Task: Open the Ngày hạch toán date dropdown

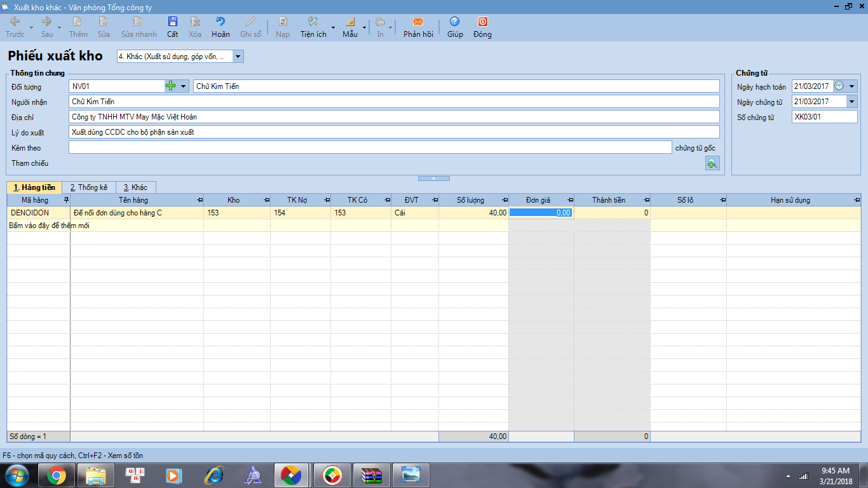Action: coord(852,86)
